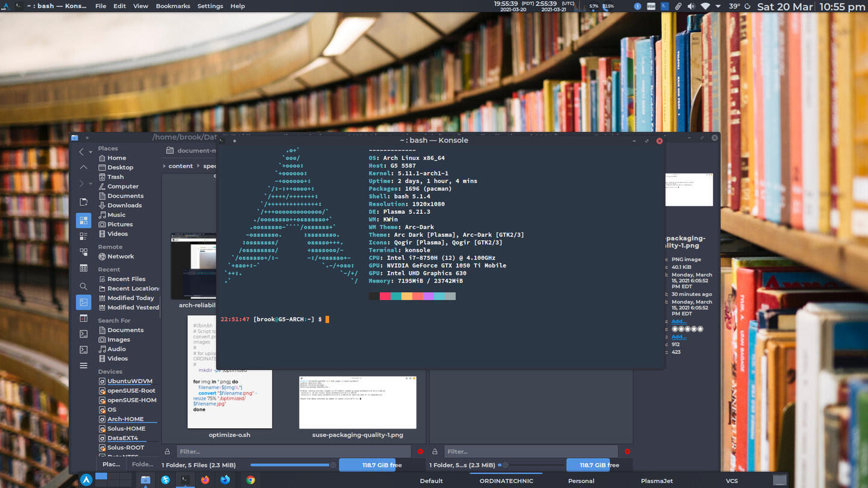Go back in Dolphin file manager
Image resolution: width=868 pixels, height=488 pixels.
[82, 152]
